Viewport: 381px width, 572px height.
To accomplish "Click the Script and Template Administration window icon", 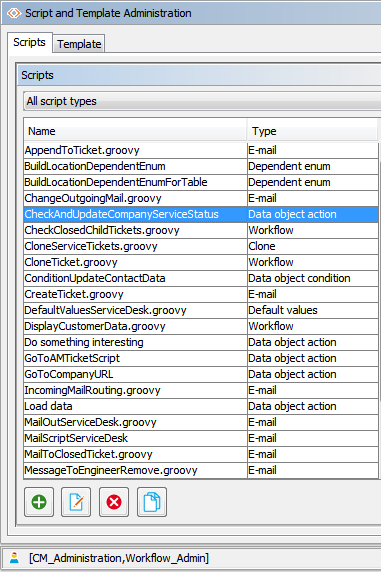I will pos(14,13).
